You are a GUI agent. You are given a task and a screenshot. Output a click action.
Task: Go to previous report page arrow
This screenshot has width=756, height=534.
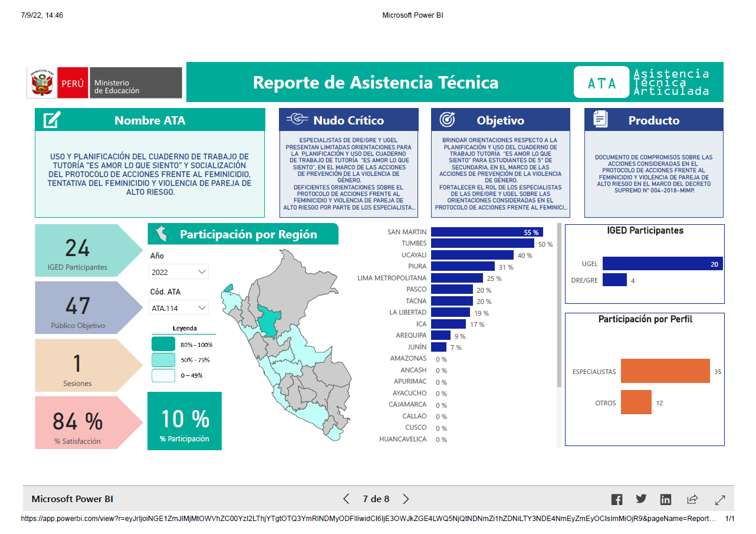(x=346, y=499)
